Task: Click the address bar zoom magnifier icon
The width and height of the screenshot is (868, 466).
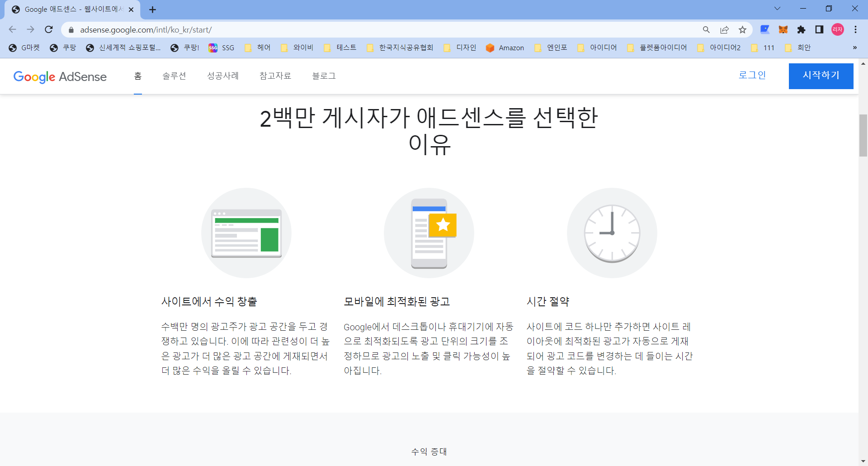Action: [706, 30]
